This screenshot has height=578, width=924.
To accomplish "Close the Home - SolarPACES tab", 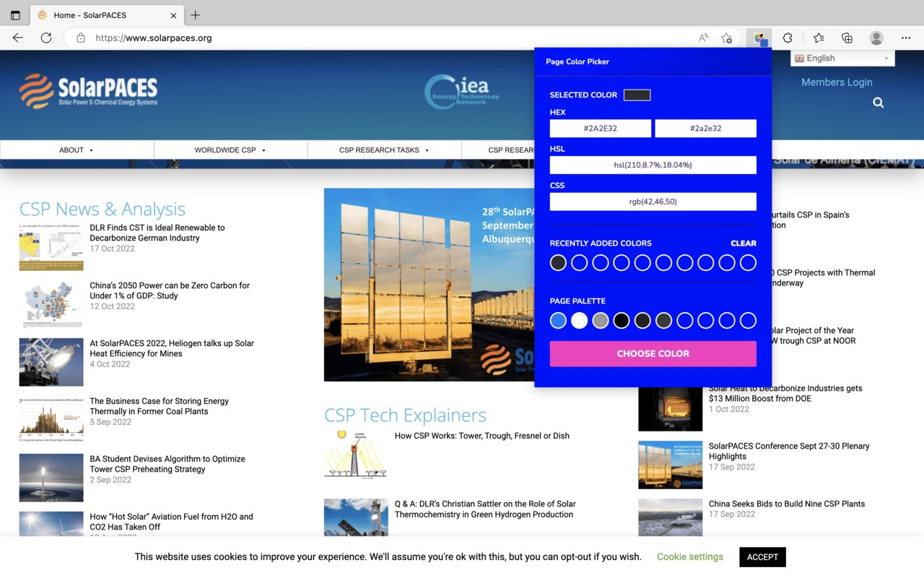I will 173,15.
